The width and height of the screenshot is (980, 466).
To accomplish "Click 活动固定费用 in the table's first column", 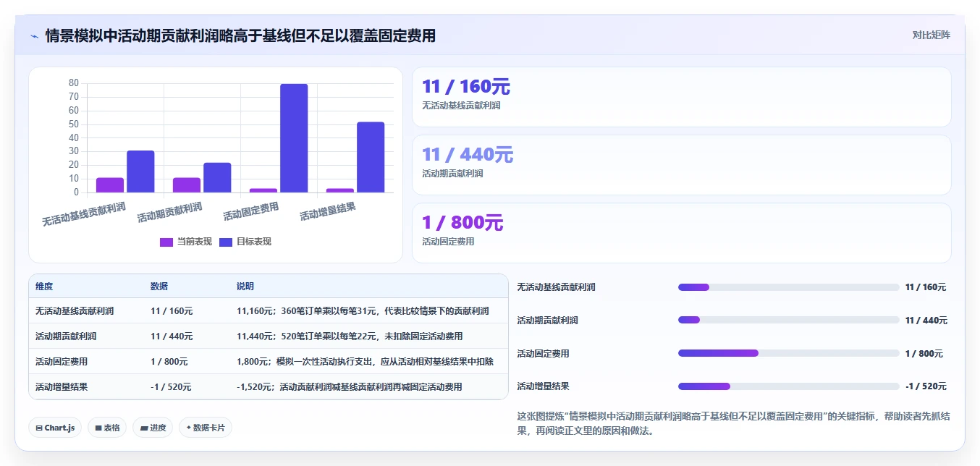I will pyautogui.click(x=62, y=362).
